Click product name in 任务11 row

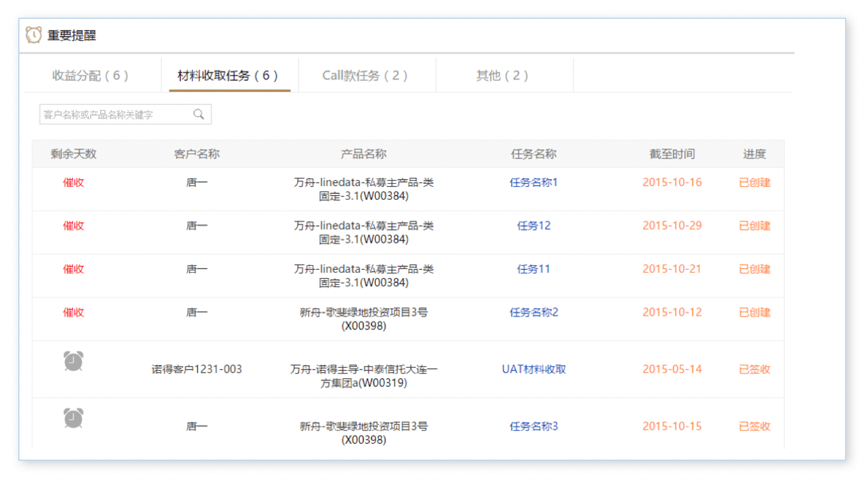pyautogui.click(x=363, y=276)
